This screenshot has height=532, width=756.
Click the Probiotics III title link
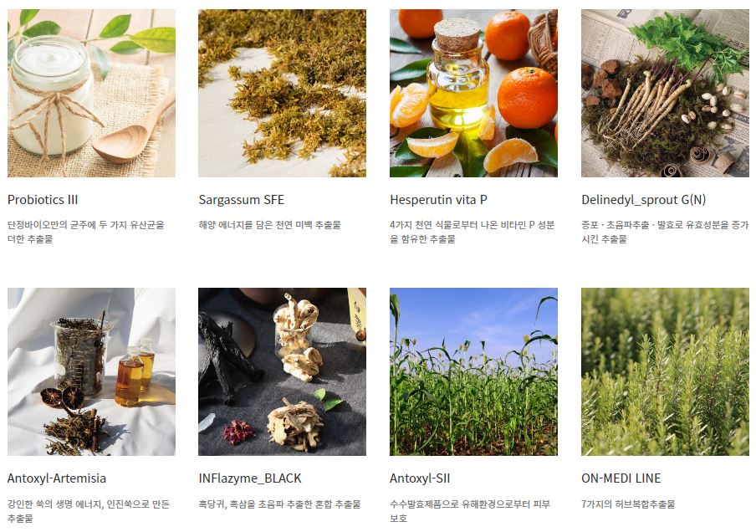click(x=43, y=200)
